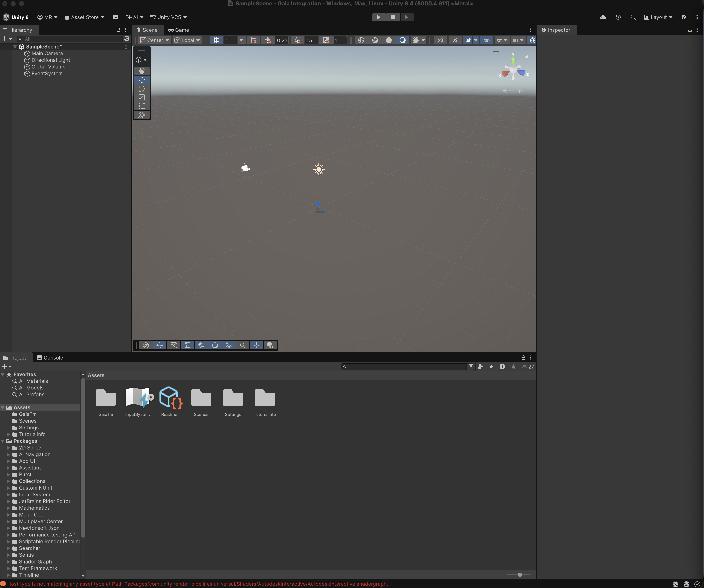Click the compass icon in bottom overlay

(146, 345)
